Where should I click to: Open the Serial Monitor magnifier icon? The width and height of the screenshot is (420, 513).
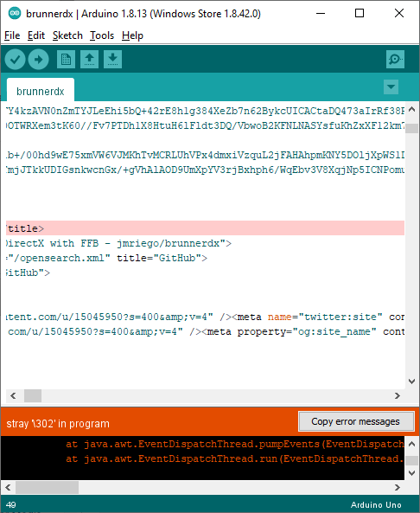pos(395,59)
